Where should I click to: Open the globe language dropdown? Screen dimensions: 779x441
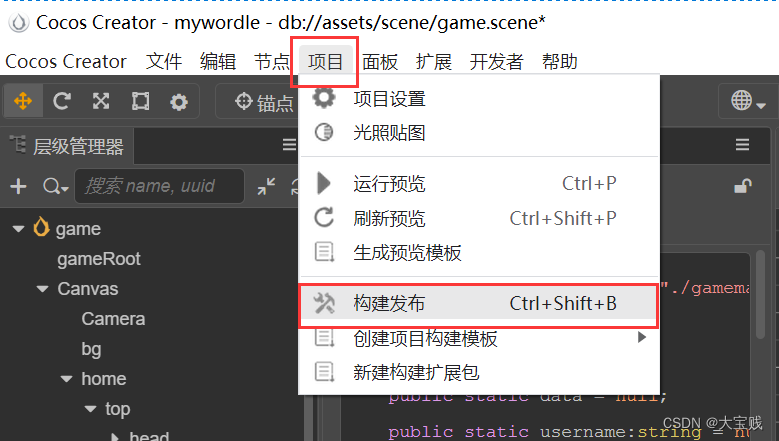click(x=748, y=101)
